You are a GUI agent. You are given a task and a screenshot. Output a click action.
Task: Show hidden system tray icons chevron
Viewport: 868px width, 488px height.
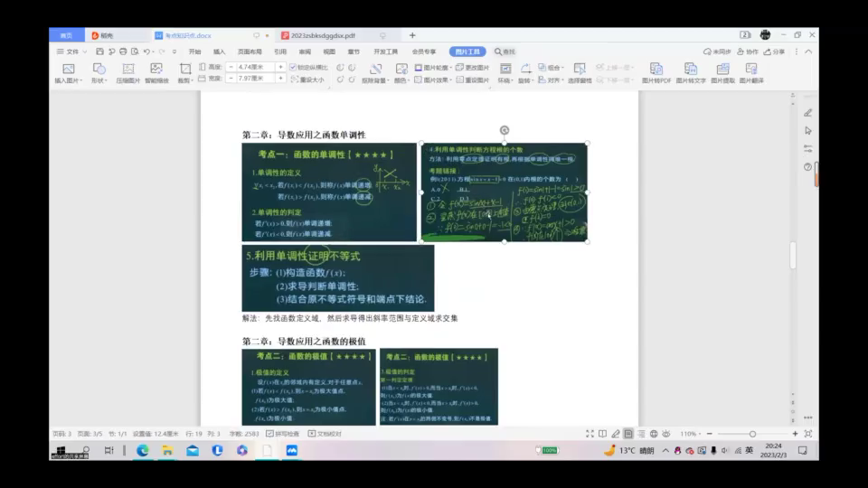pos(665,450)
